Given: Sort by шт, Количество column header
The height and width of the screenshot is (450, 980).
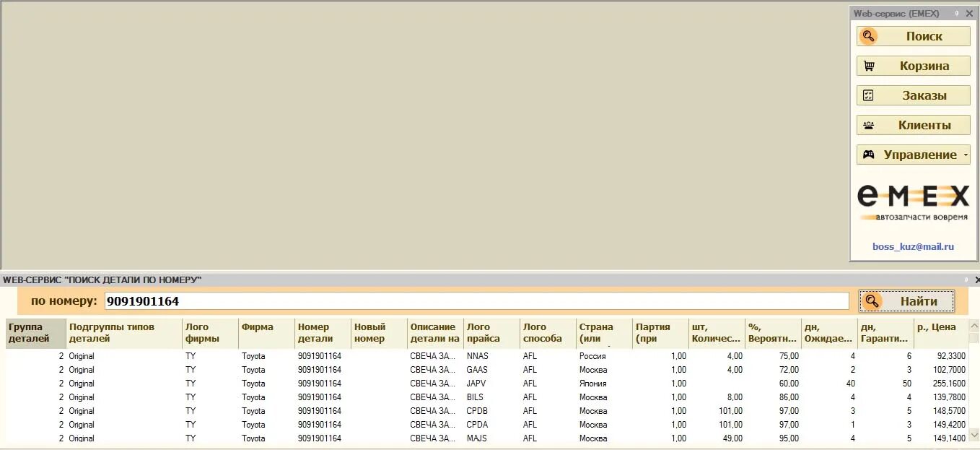Looking at the screenshot, I should (x=717, y=333).
